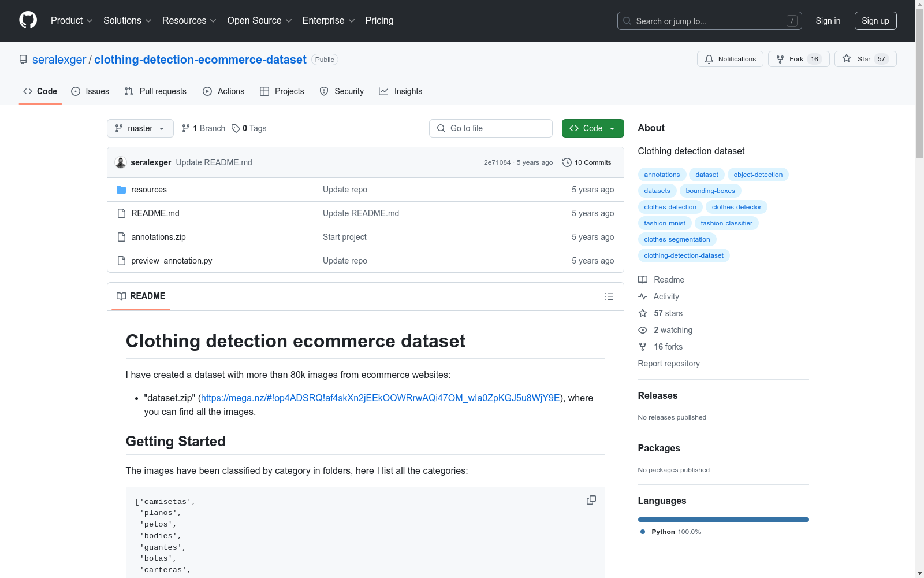
Task: Select the clothes-segmentation topic tag
Action: tap(677, 239)
